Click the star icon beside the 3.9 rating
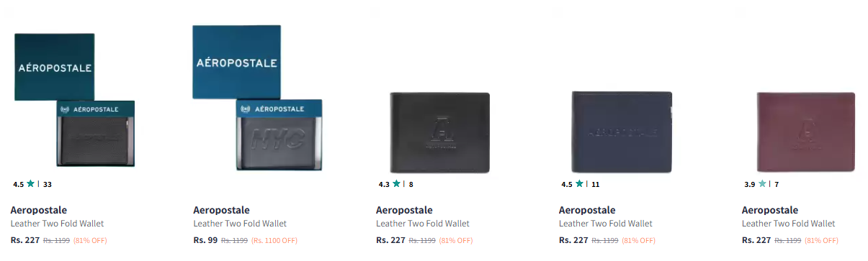 [x=762, y=184]
